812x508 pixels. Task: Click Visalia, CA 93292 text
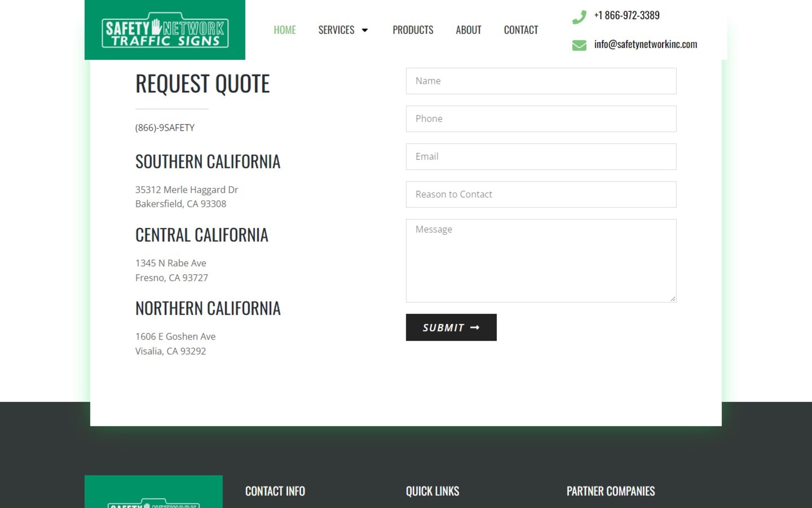(170, 351)
